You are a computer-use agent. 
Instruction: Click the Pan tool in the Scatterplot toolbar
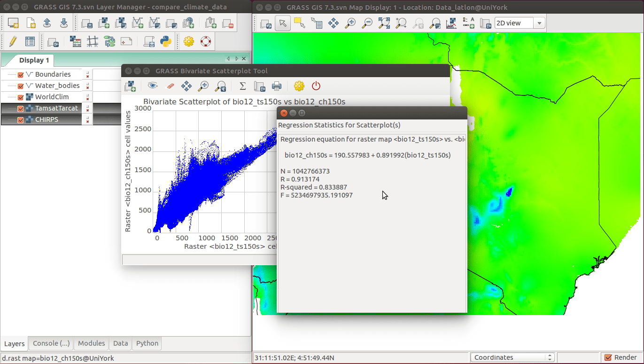pos(186,86)
